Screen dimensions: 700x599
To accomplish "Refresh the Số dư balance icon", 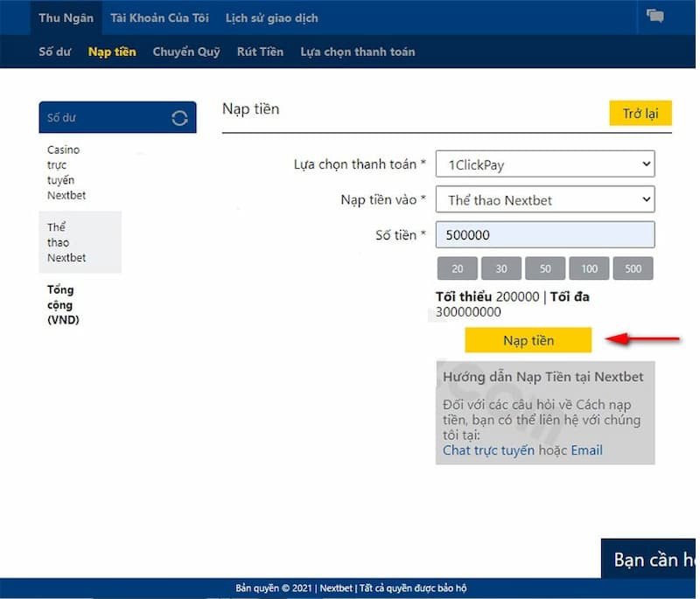I will pos(179,118).
